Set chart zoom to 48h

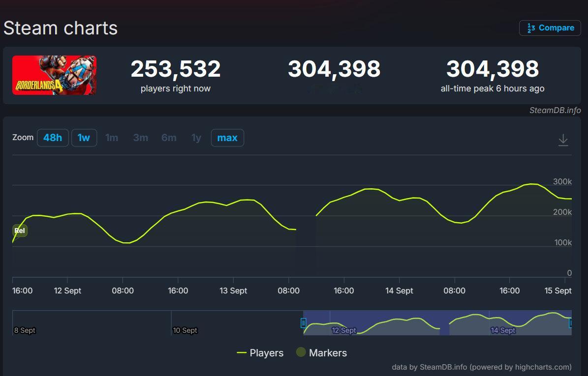[53, 138]
